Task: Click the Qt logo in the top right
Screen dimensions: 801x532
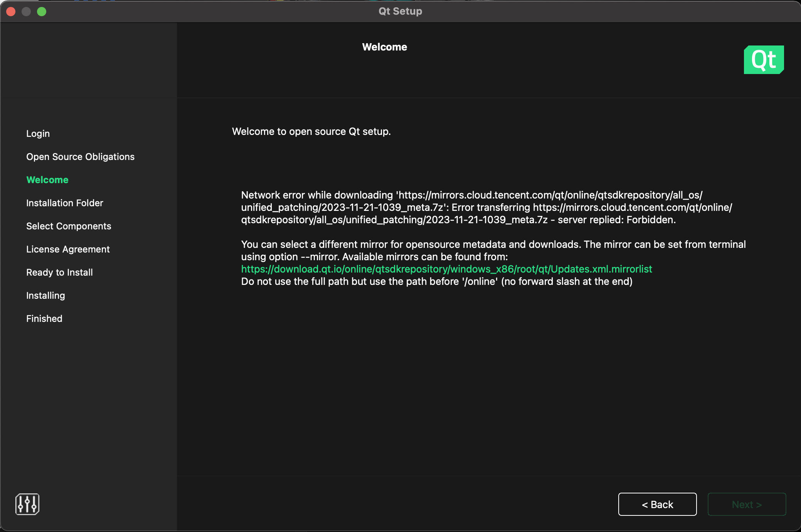Action: [764, 59]
